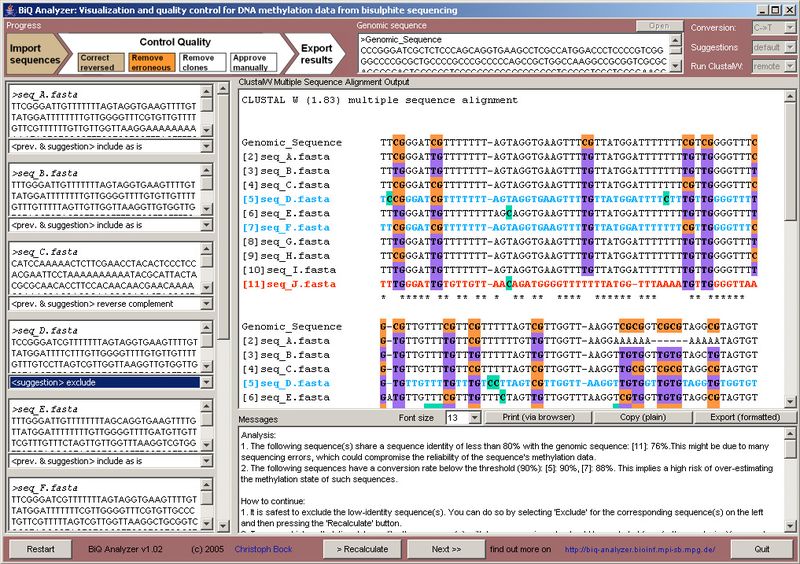
Task: Click the Import sequences progress step
Action: pyautogui.click(x=34, y=53)
